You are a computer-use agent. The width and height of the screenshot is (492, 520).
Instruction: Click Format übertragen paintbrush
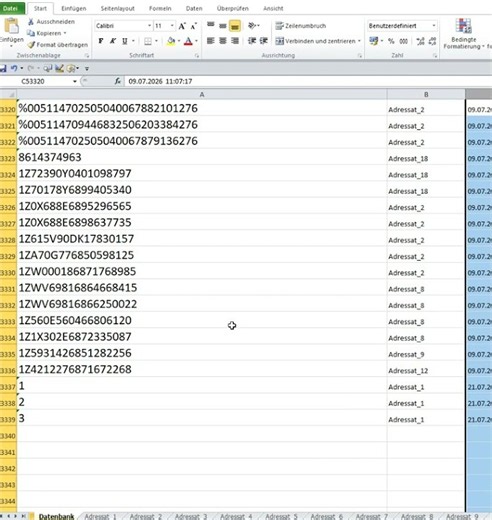tap(31, 45)
